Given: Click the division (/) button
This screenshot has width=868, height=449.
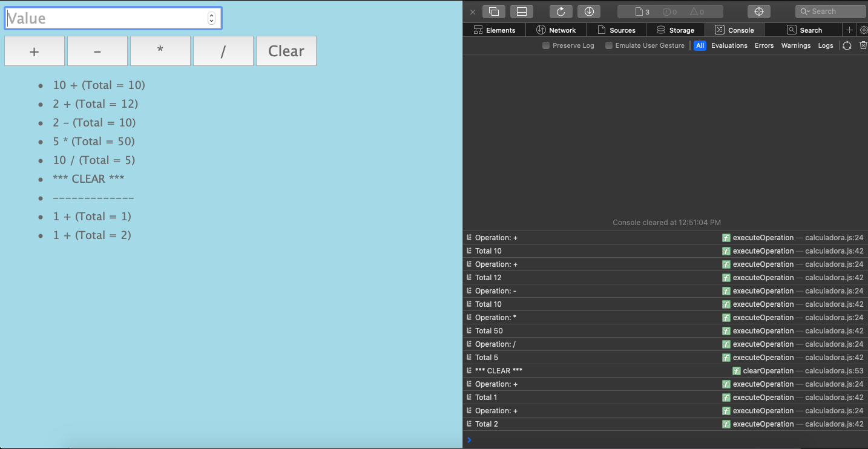Looking at the screenshot, I should click(223, 51).
